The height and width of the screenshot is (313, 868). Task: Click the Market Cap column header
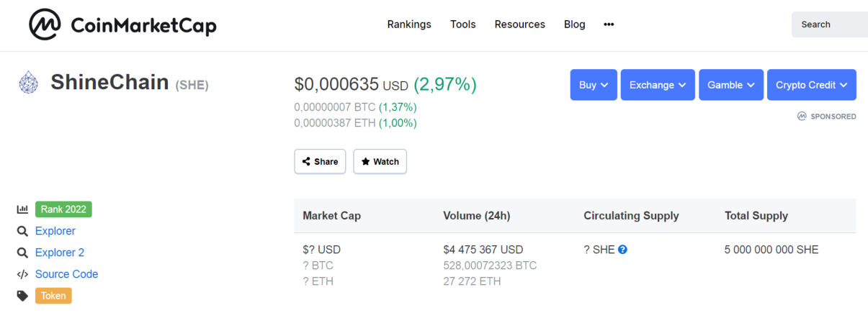coord(331,216)
